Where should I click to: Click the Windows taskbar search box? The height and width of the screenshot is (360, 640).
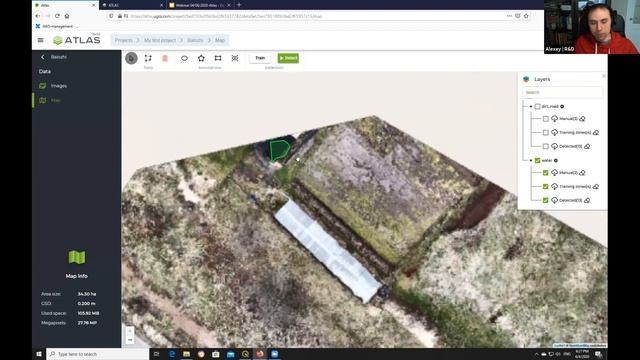click(98, 354)
